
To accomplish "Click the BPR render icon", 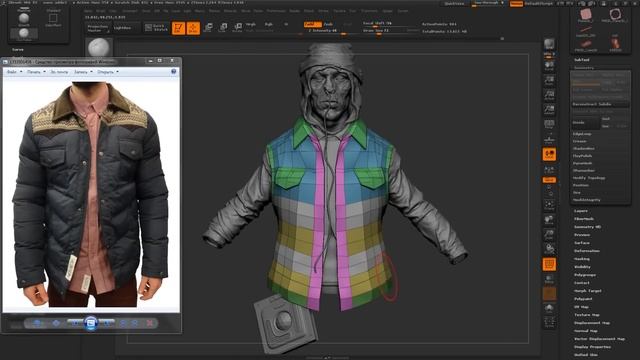I will [x=549, y=45].
